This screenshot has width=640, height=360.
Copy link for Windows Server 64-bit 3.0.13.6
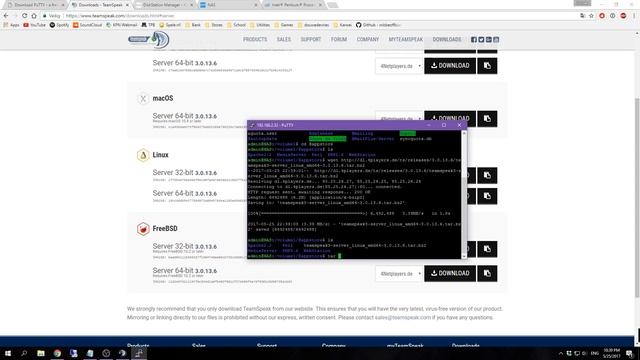click(487, 66)
